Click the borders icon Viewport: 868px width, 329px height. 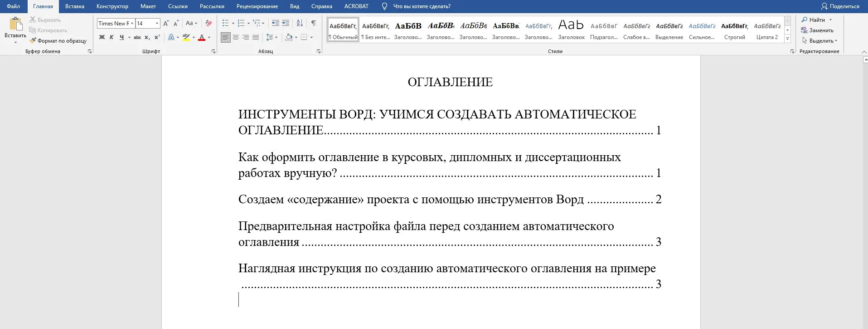click(304, 37)
